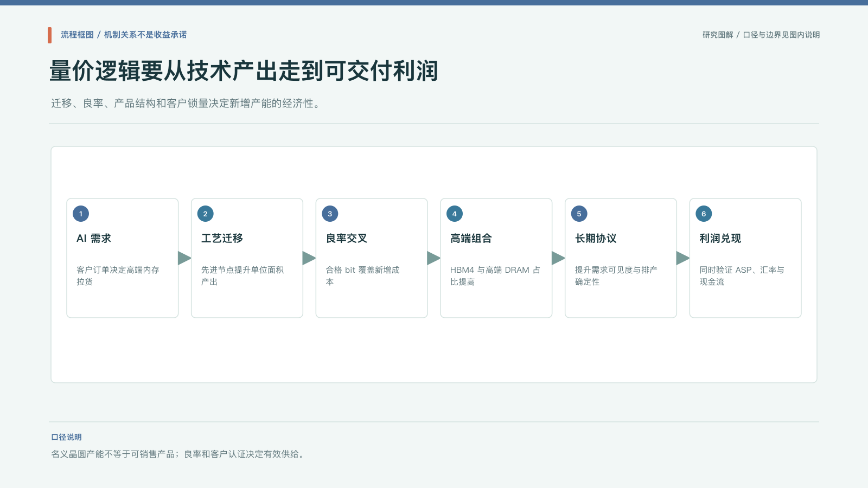Click the text '先进节点提升单位面积产出'
This screenshot has width=868, height=488.
coord(242,275)
